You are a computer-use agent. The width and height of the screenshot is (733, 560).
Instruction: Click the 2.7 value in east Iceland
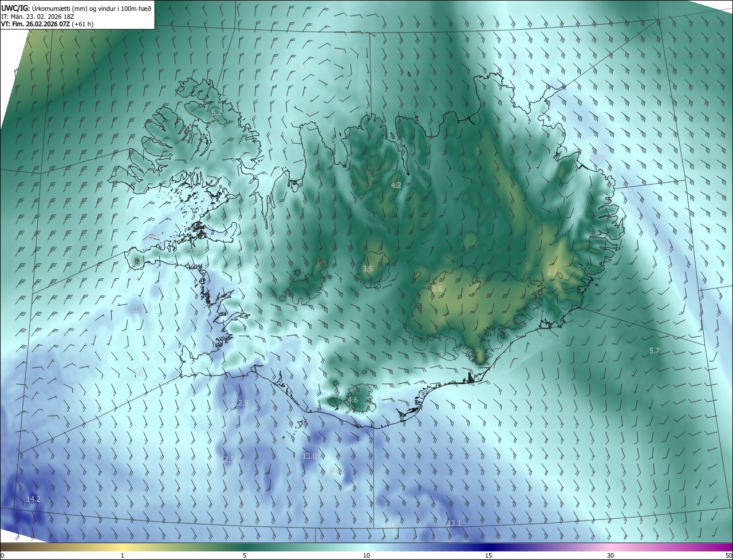[552, 273]
